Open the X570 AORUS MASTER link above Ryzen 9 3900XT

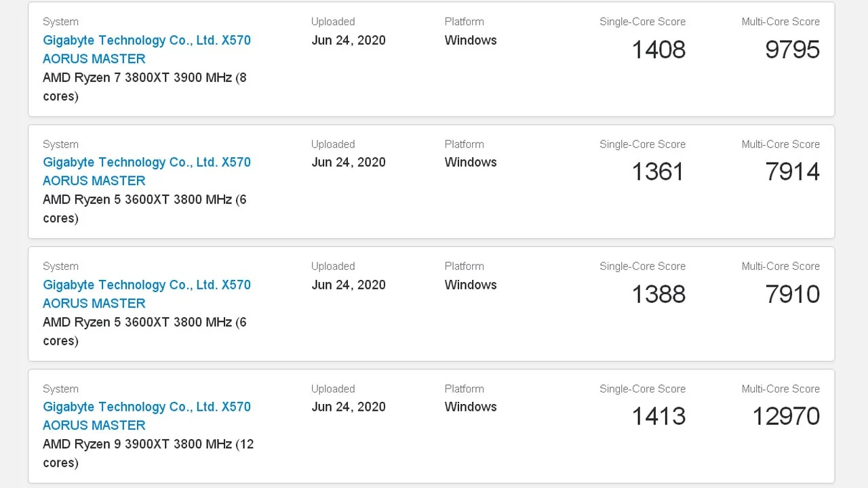146,416
